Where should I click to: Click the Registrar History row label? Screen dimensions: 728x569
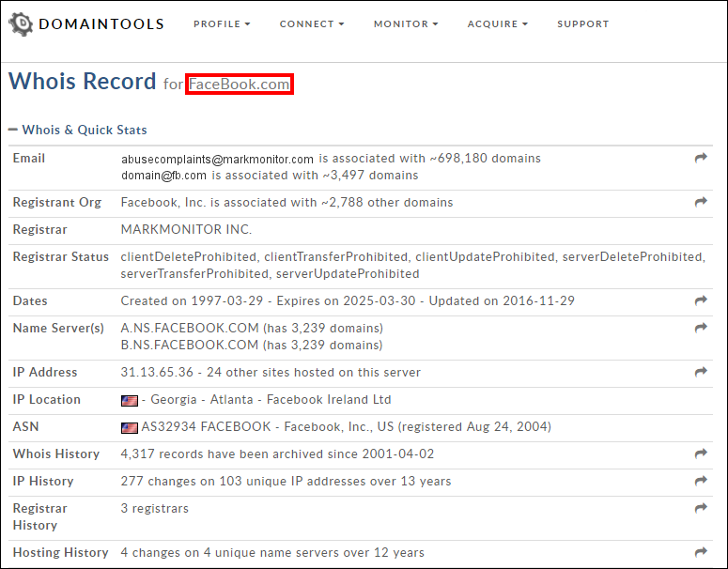(40, 516)
